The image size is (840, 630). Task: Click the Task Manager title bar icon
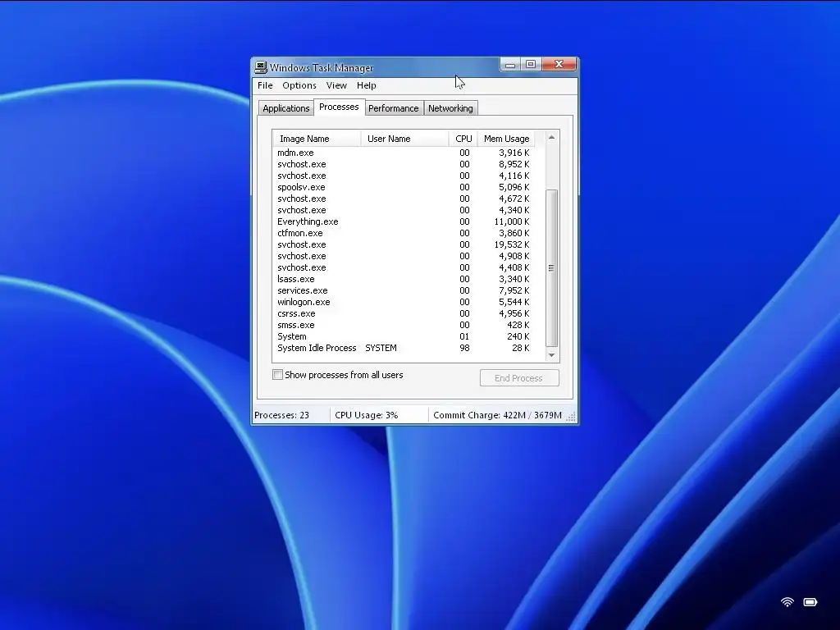(261, 67)
